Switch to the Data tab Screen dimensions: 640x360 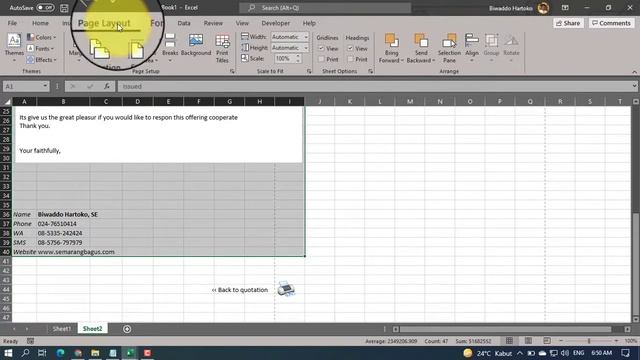coord(184,23)
